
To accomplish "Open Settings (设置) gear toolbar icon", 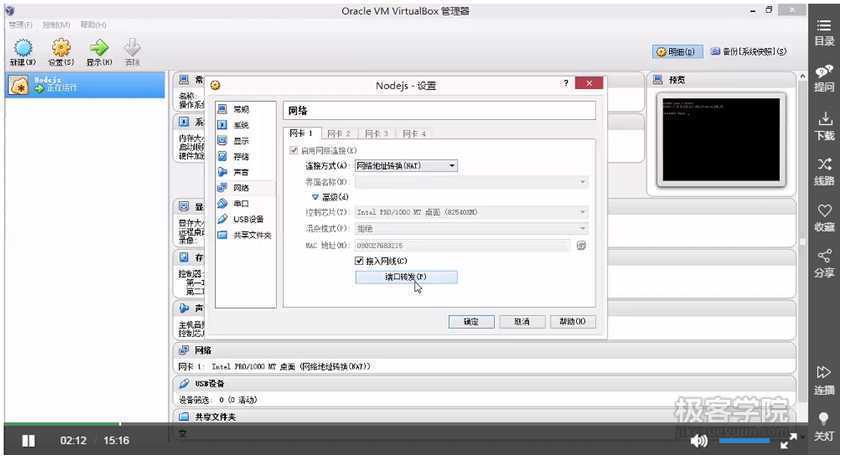I will pos(61,48).
